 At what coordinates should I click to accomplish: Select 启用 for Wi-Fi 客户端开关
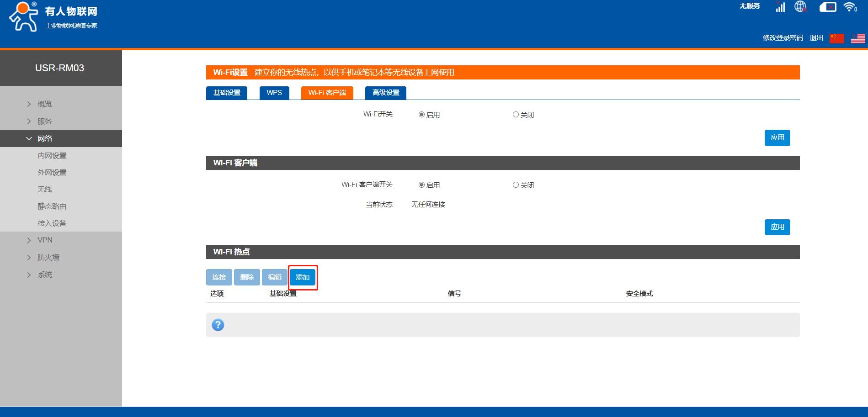(x=421, y=185)
